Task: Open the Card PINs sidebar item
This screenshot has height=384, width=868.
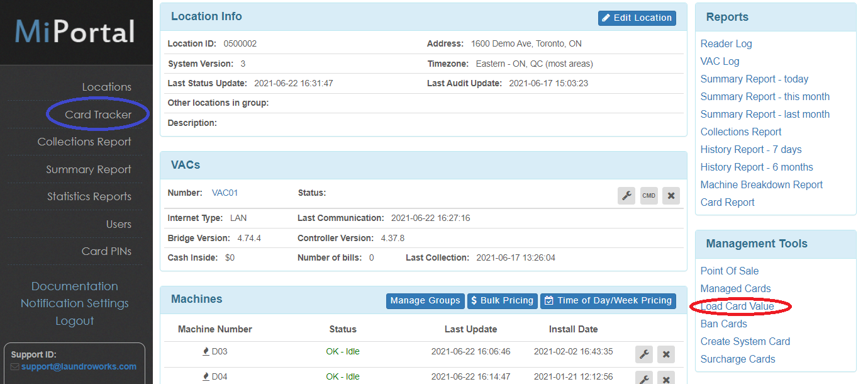Action: point(106,251)
